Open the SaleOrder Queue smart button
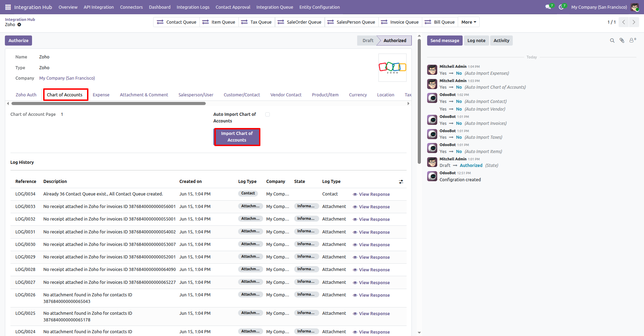 click(x=300, y=22)
